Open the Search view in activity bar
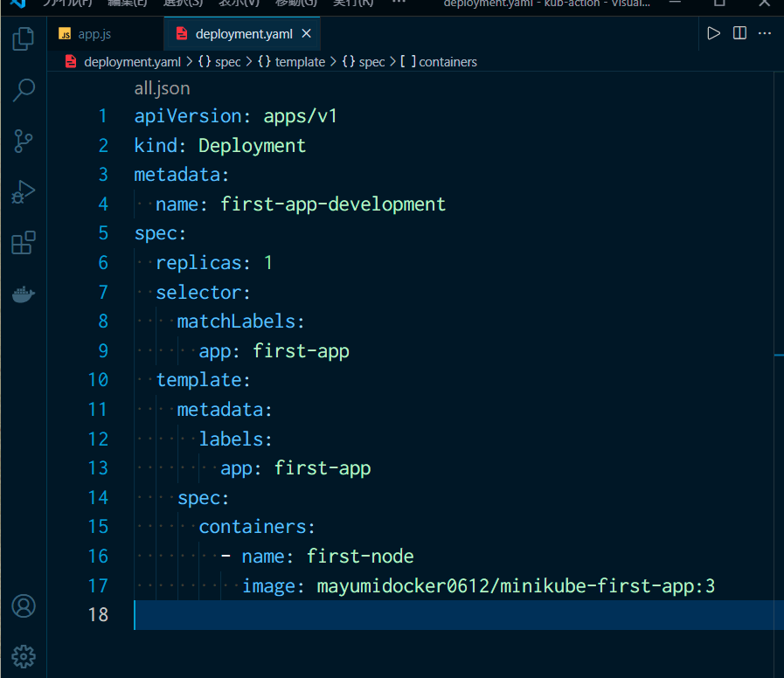Image resolution: width=784 pixels, height=678 pixels. [x=23, y=91]
